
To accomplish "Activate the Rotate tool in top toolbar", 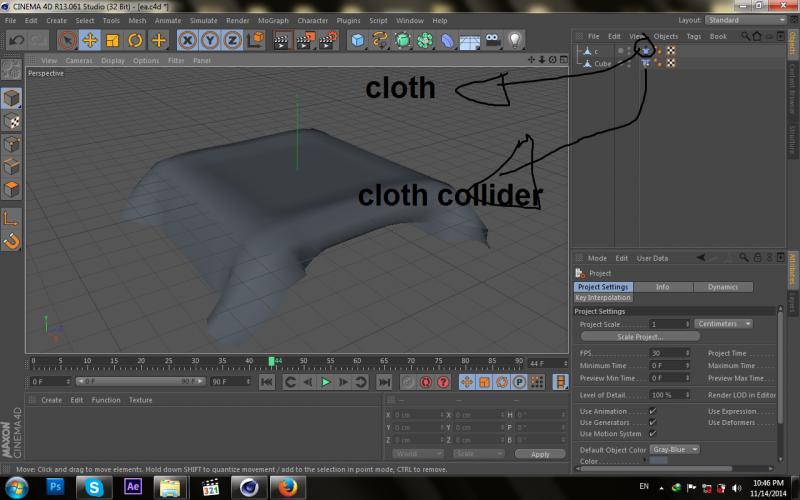I will [x=135, y=40].
